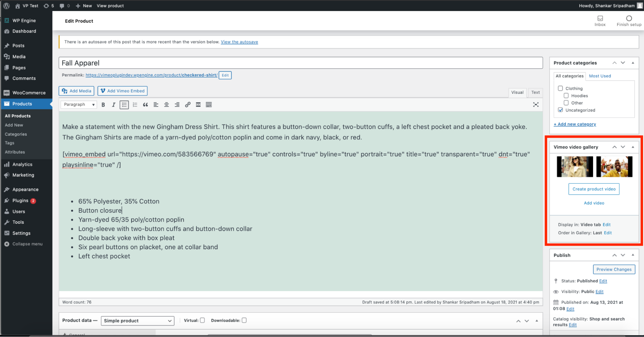The image size is (644, 337).
Task: Open WordPress logo menu in admin bar
Action: [x=6, y=5]
